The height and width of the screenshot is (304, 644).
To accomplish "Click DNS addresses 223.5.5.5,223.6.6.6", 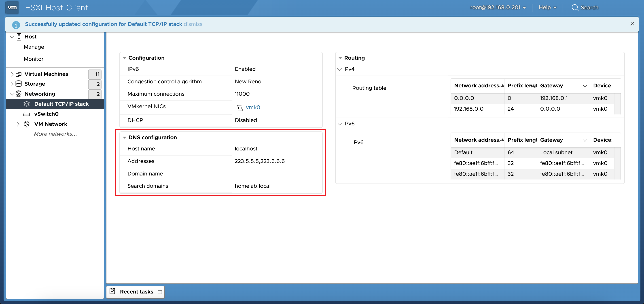I will point(259,161).
